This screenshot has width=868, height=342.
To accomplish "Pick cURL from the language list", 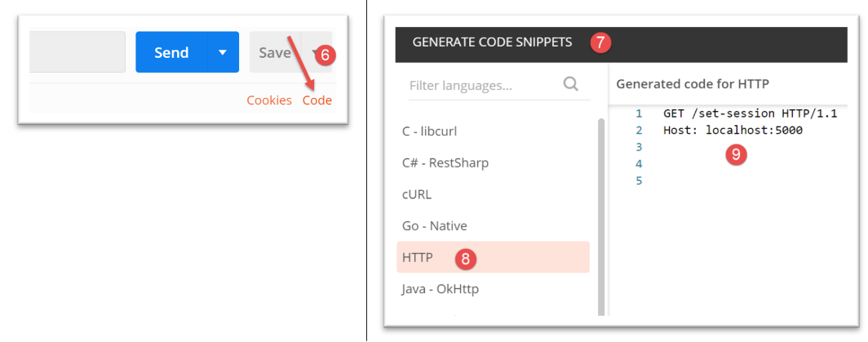I will [417, 194].
